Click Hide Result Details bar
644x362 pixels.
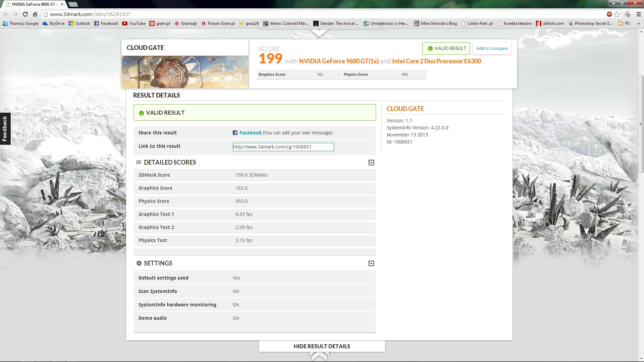coord(322,346)
